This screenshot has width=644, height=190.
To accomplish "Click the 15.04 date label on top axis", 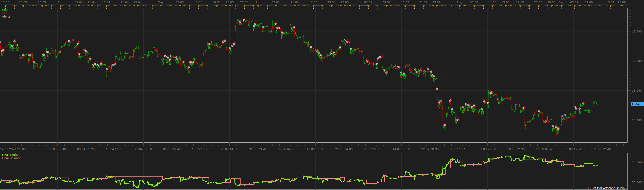I will pyautogui.click(x=106, y=2).
